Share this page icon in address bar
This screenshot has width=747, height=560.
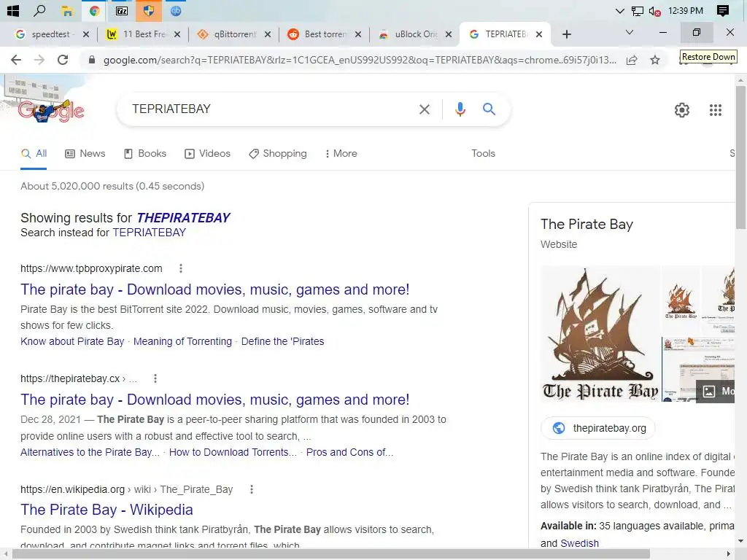tap(632, 60)
